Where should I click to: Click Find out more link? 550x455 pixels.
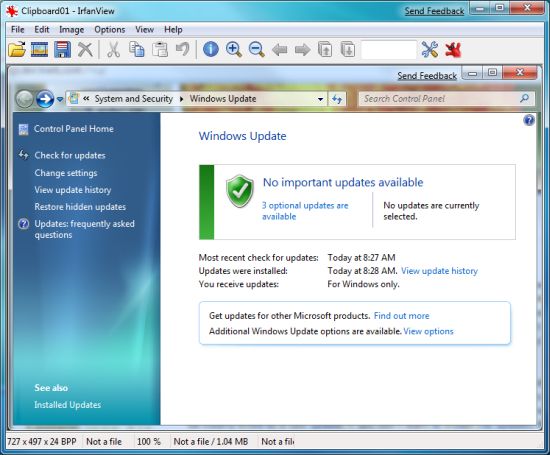click(401, 316)
